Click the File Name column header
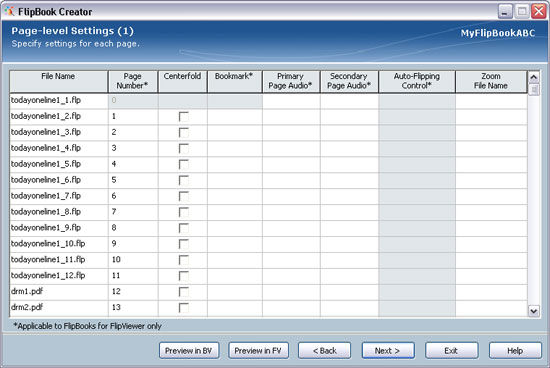 click(x=58, y=82)
